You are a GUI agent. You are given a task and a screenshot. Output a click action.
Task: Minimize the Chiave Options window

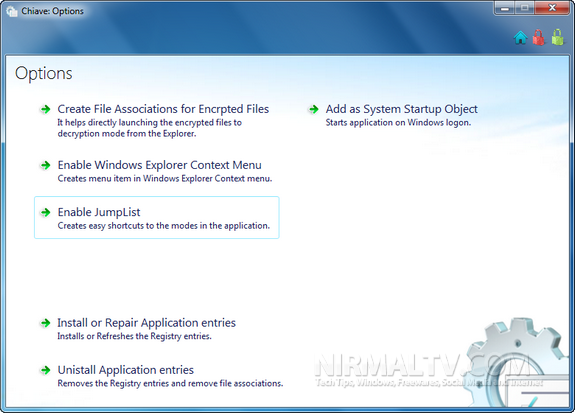505,8
